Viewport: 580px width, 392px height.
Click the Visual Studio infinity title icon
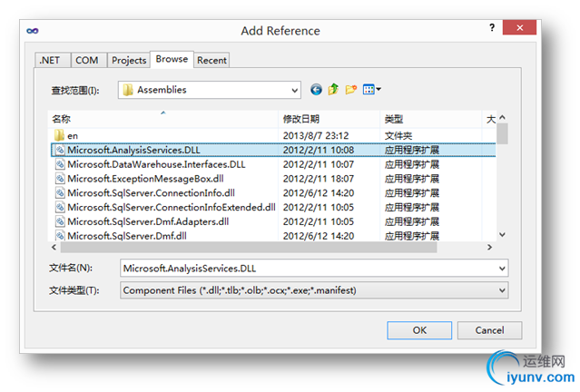click(x=33, y=31)
